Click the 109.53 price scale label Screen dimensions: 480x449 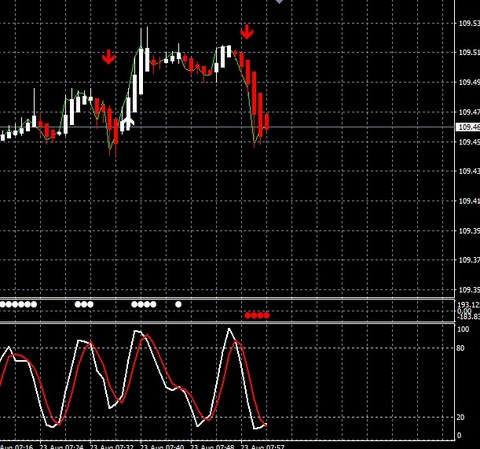pos(469,23)
